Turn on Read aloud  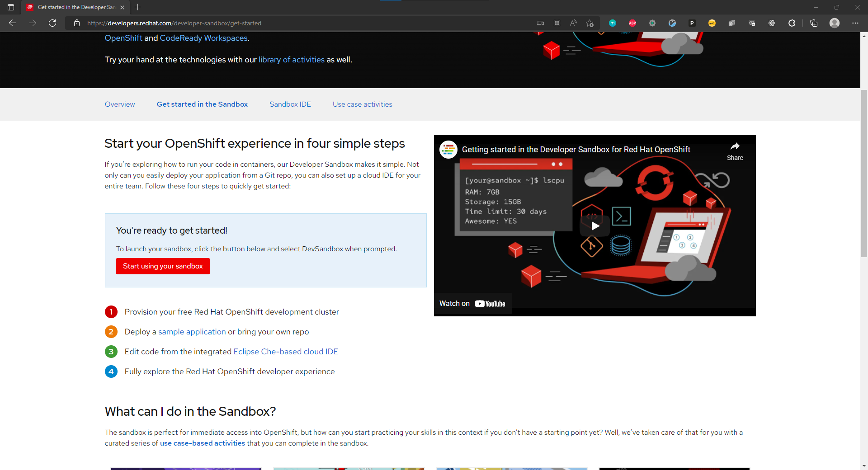click(573, 23)
